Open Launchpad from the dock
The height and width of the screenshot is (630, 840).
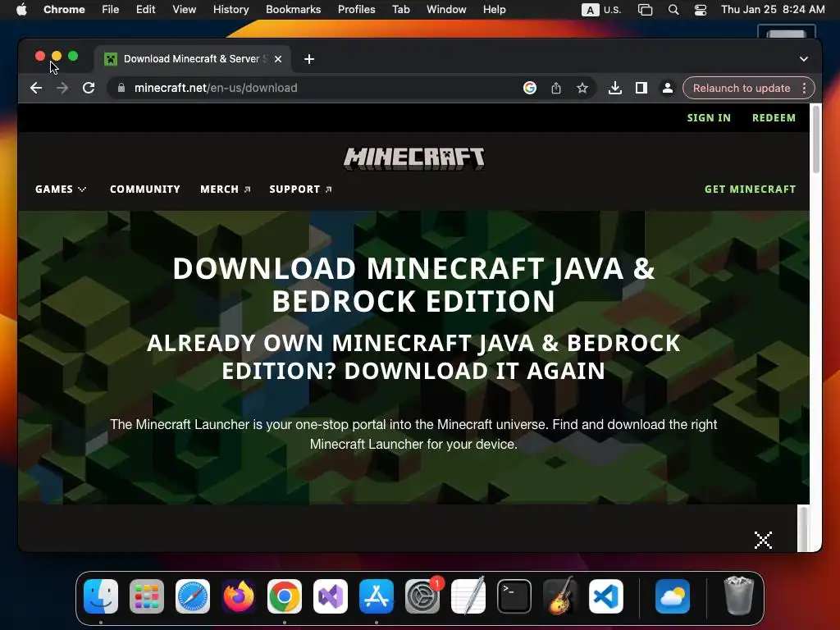pos(147,596)
